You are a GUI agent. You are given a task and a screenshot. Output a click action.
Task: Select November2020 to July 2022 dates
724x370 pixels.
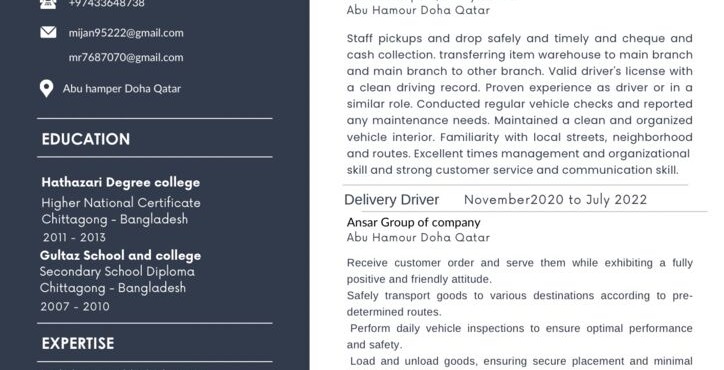555,200
